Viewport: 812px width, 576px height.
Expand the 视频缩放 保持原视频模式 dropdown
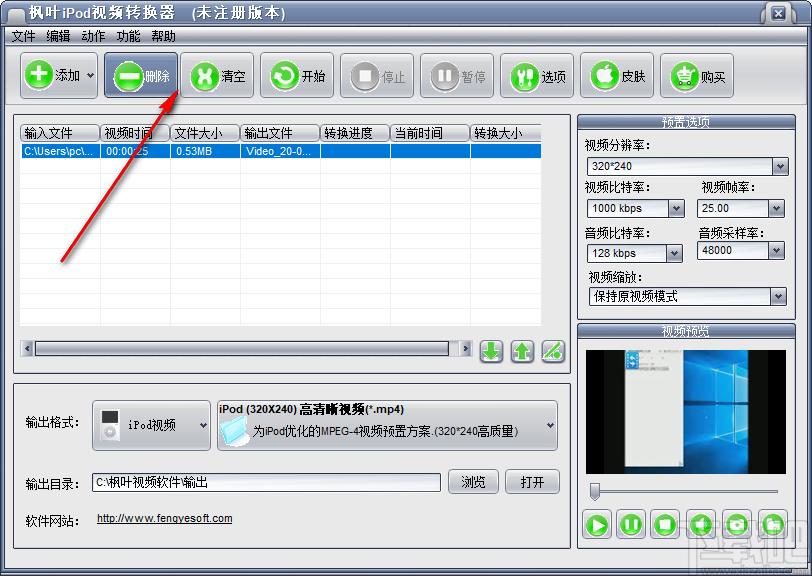click(778, 297)
